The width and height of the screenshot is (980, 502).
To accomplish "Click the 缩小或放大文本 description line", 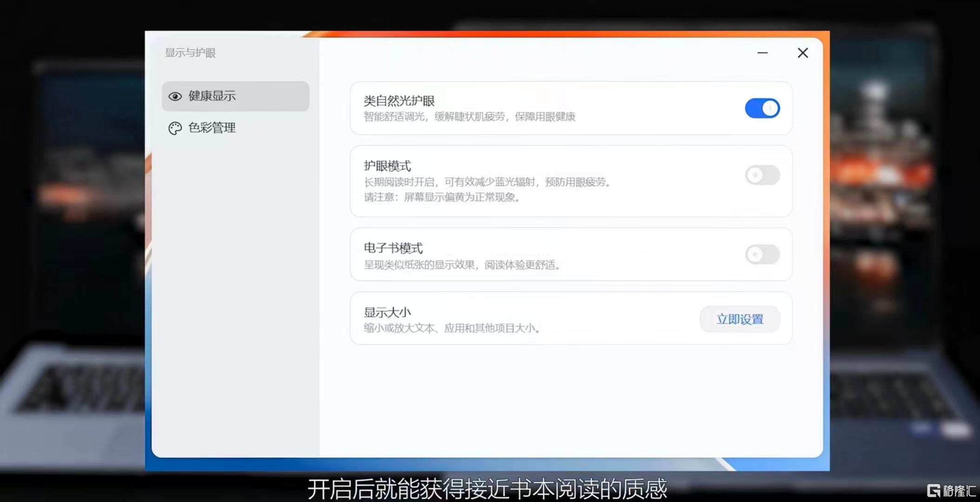I will pos(453,328).
